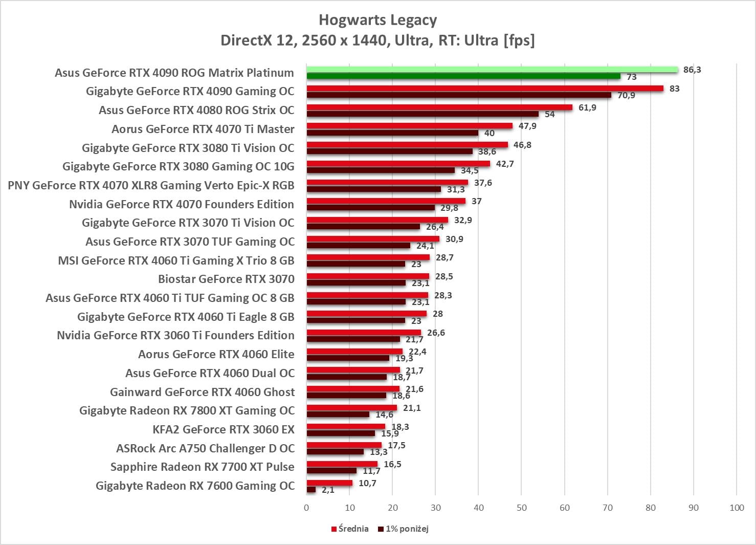Select the Biostar GeForce RTX 3070 label
This screenshot has height=545, width=756.
click(x=226, y=279)
